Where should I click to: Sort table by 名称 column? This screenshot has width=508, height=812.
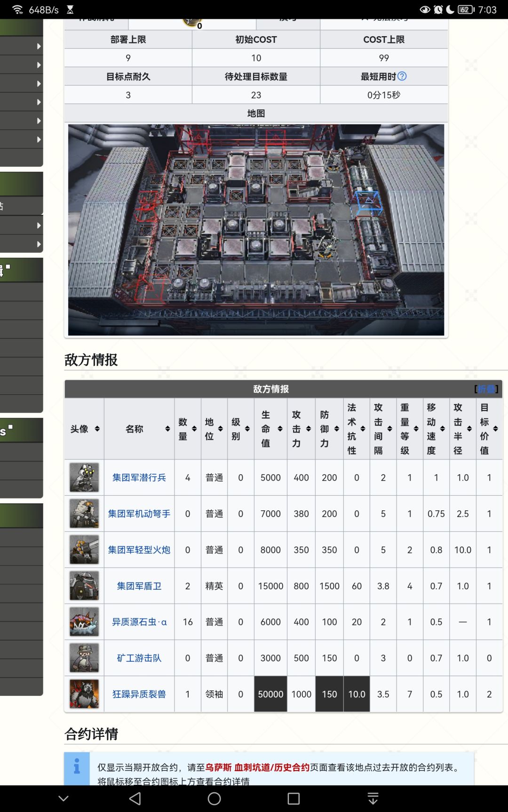(x=167, y=429)
